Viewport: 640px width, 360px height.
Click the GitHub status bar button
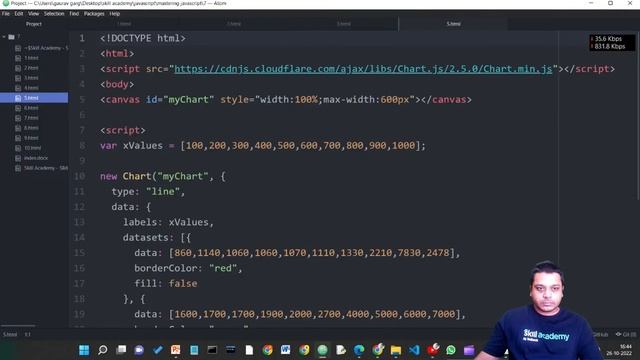[600, 334]
